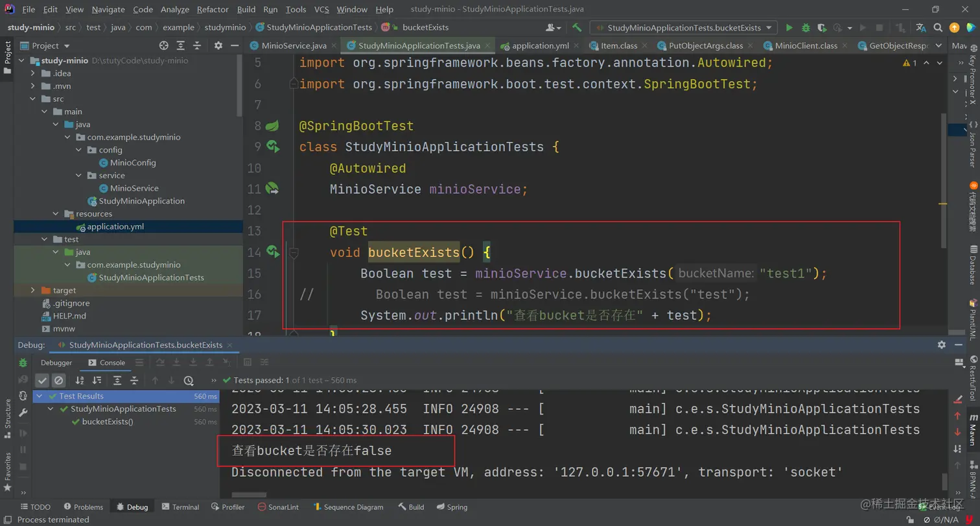The height and width of the screenshot is (526, 980).
Task: Collapse all test results icon
Action: point(134,381)
